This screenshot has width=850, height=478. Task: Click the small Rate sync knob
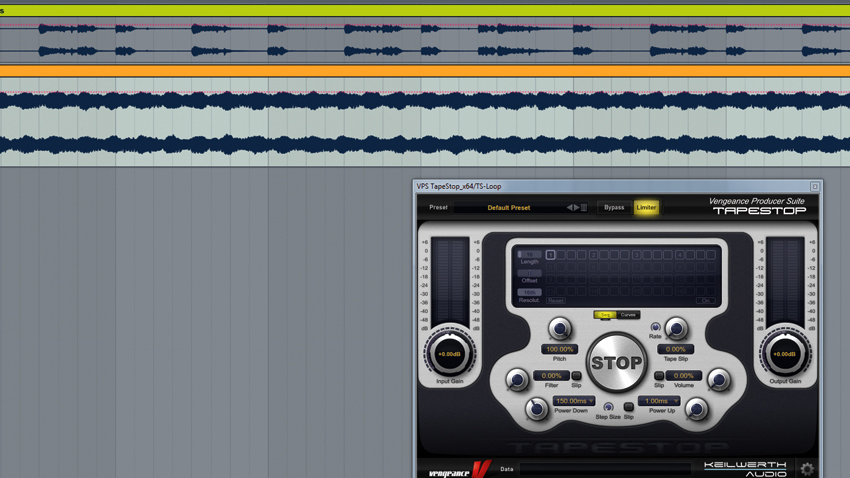655,327
